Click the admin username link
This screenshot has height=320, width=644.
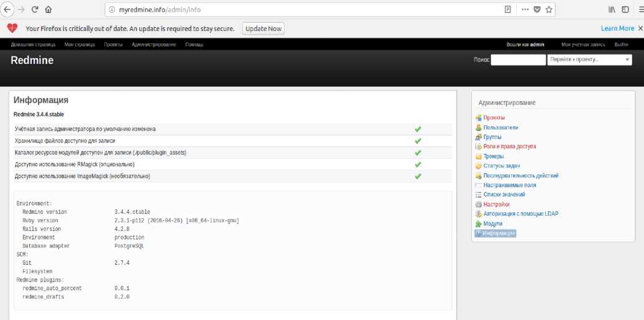pyautogui.click(x=537, y=44)
